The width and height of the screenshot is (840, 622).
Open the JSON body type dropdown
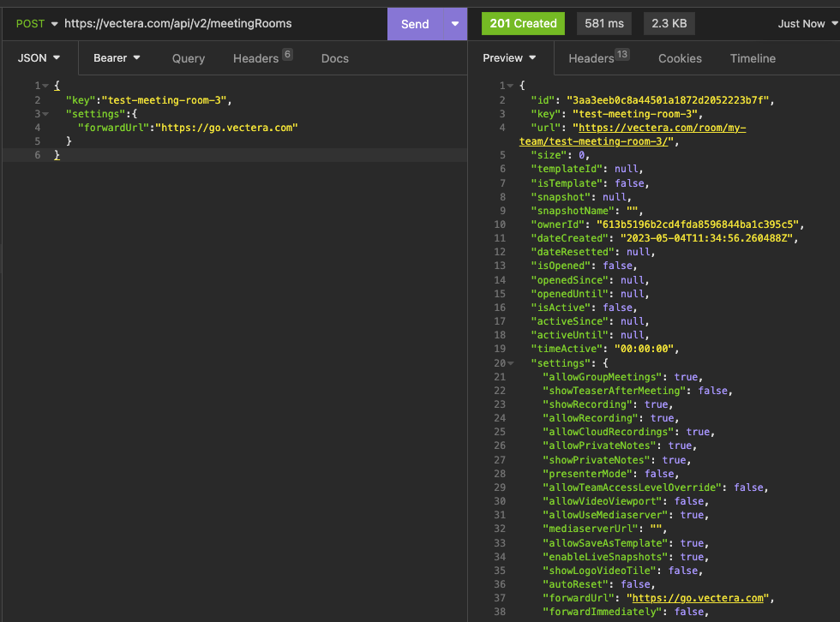click(x=39, y=57)
